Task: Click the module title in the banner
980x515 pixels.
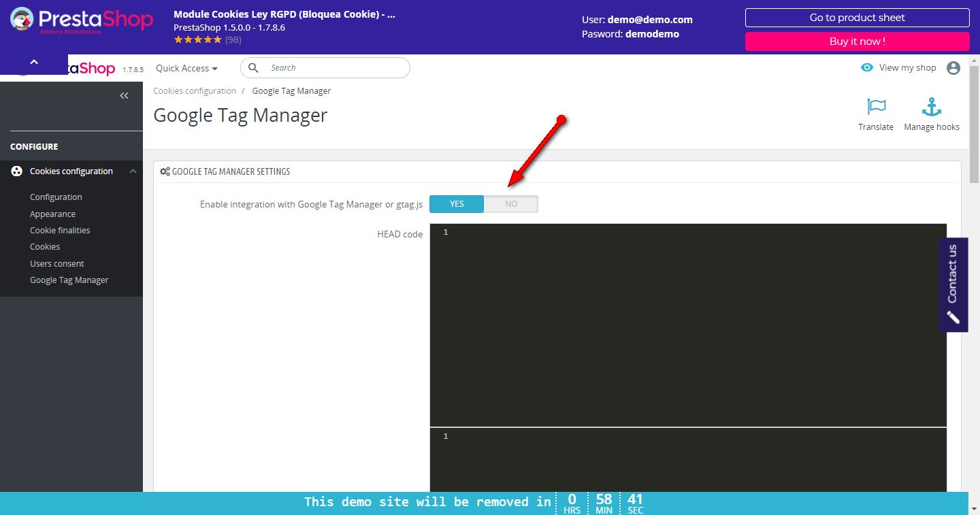Action: (x=284, y=14)
